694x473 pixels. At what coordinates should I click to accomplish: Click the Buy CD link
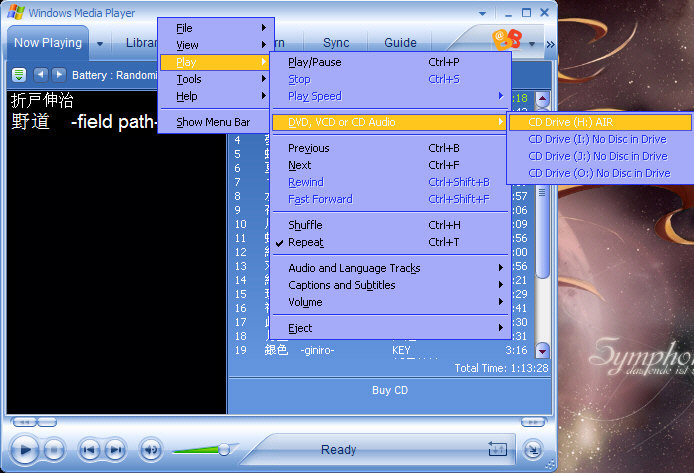[390, 390]
